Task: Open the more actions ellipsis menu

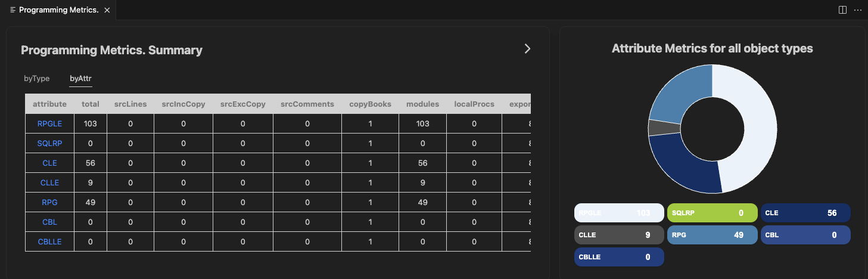Action: point(858,10)
